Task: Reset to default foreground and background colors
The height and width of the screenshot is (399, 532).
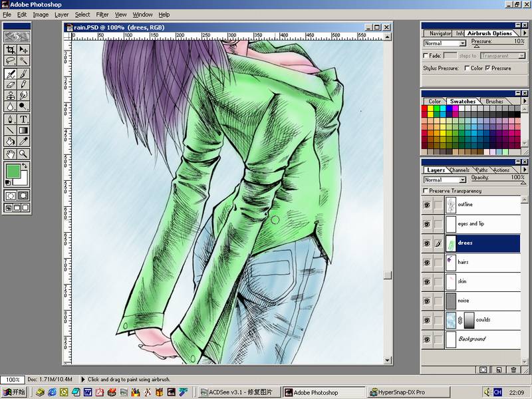Action: 8,183
